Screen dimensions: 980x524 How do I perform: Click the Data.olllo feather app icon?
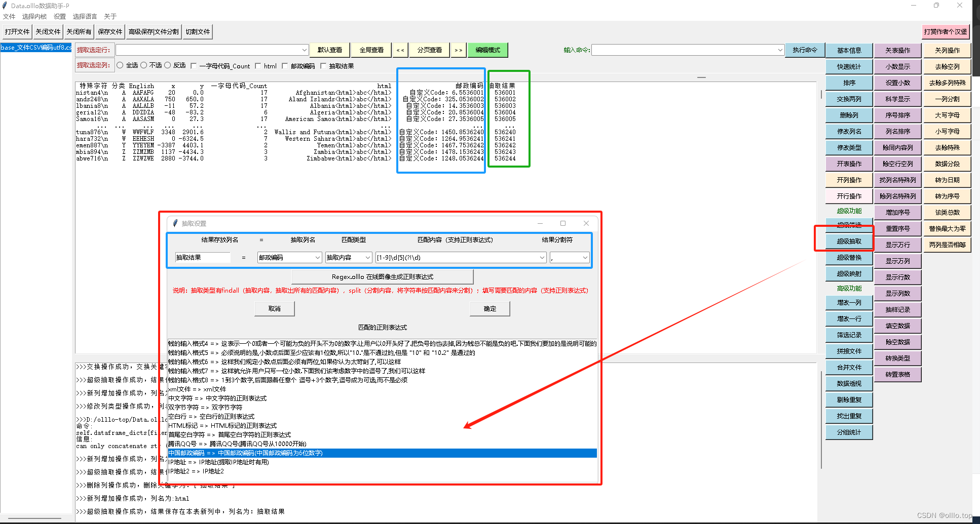[5, 6]
